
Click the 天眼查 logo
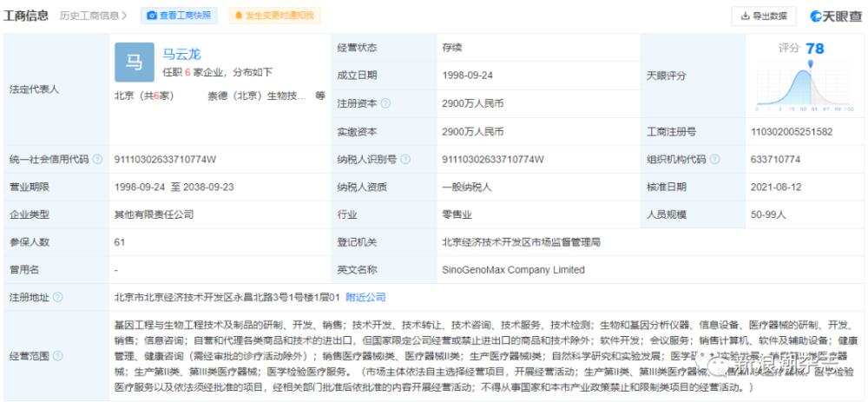[837, 16]
